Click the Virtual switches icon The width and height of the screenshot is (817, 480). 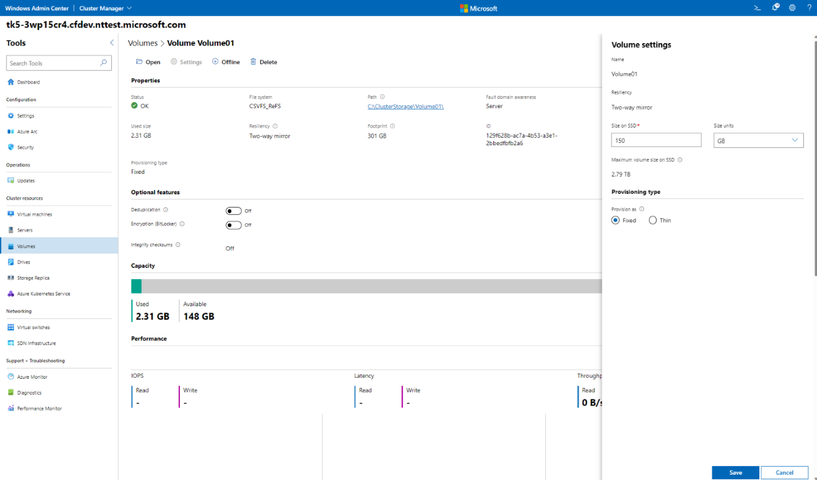click(x=10, y=327)
